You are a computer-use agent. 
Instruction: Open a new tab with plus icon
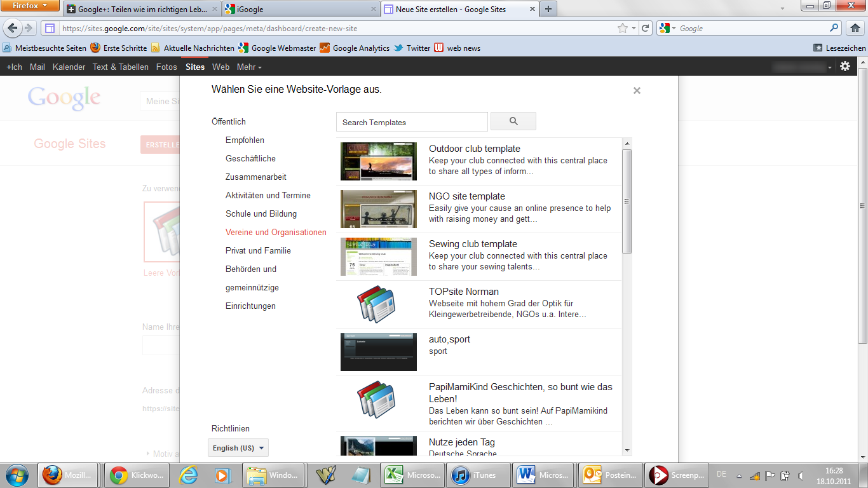(548, 9)
